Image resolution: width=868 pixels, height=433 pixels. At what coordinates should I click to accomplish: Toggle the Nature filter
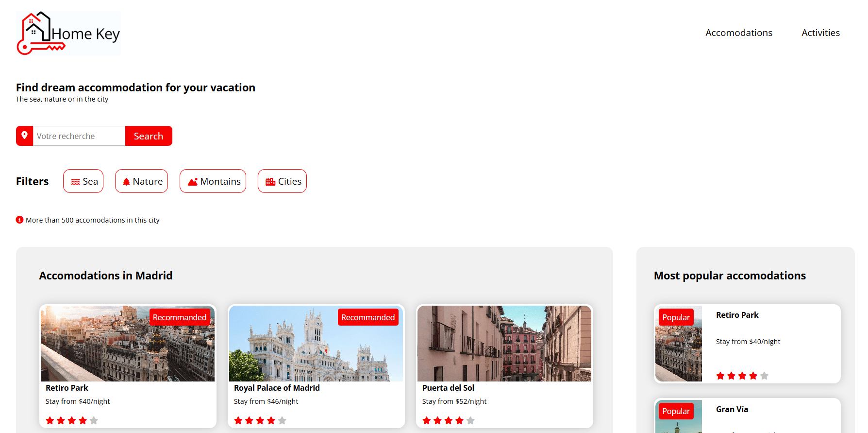[141, 181]
